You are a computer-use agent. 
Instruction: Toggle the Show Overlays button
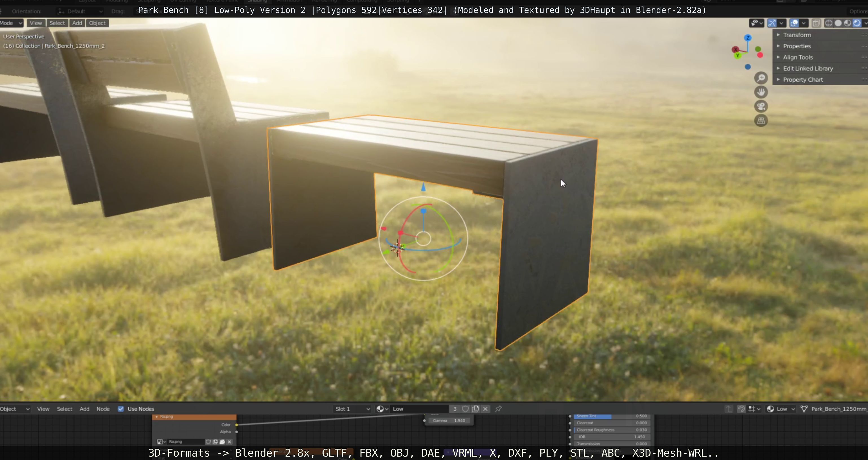794,23
